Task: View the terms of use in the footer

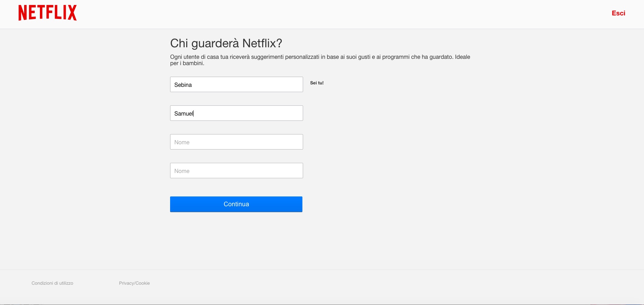Action: (52, 283)
